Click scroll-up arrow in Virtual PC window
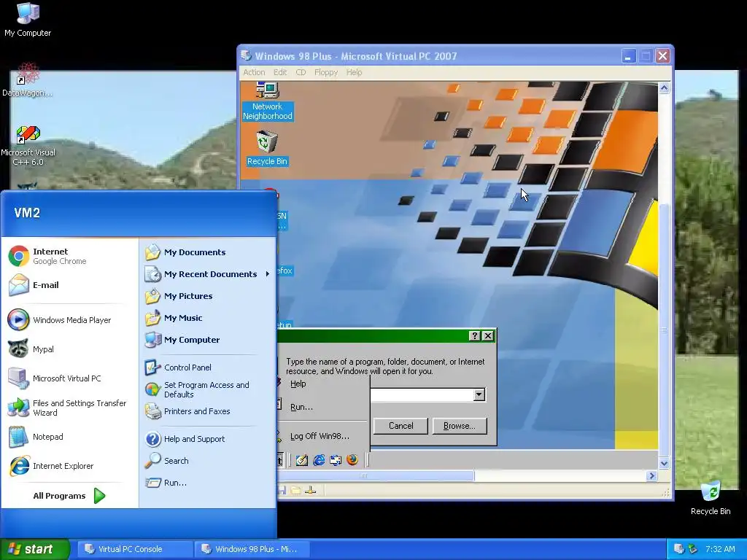747x560 pixels. (664, 87)
